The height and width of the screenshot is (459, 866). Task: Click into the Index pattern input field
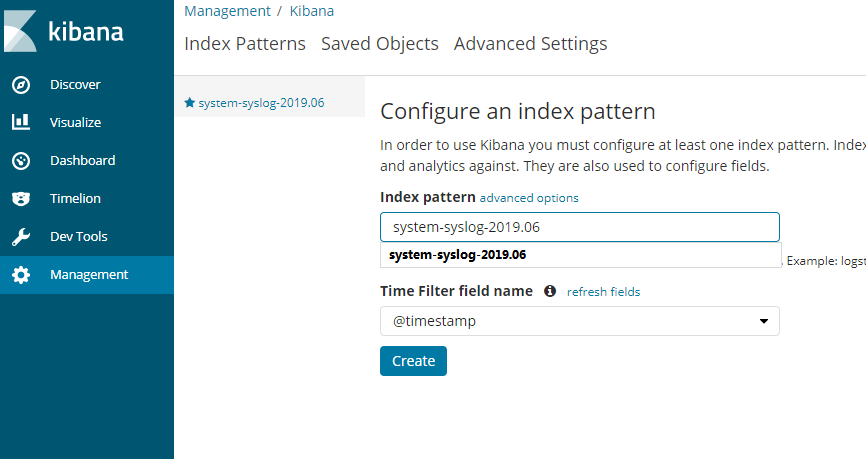tap(579, 227)
